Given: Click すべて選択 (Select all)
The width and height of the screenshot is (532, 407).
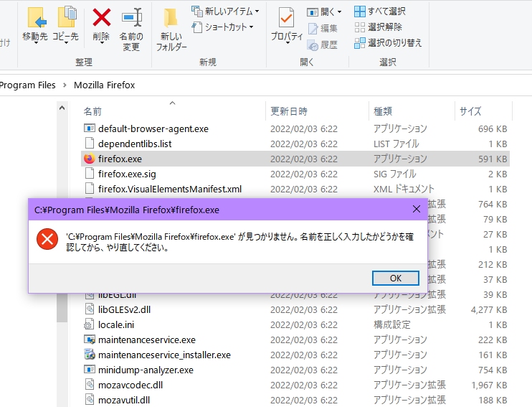Looking at the screenshot, I should tap(380, 11).
